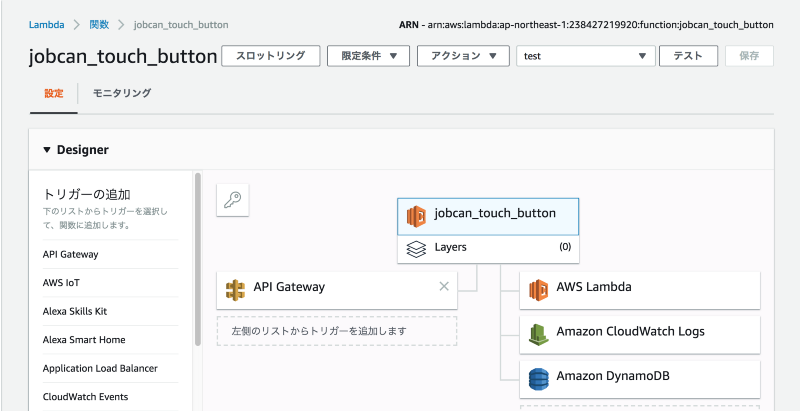Image resolution: width=800 pixels, height=411 pixels.
Task: Click the key permissions icon
Action: (x=233, y=200)
